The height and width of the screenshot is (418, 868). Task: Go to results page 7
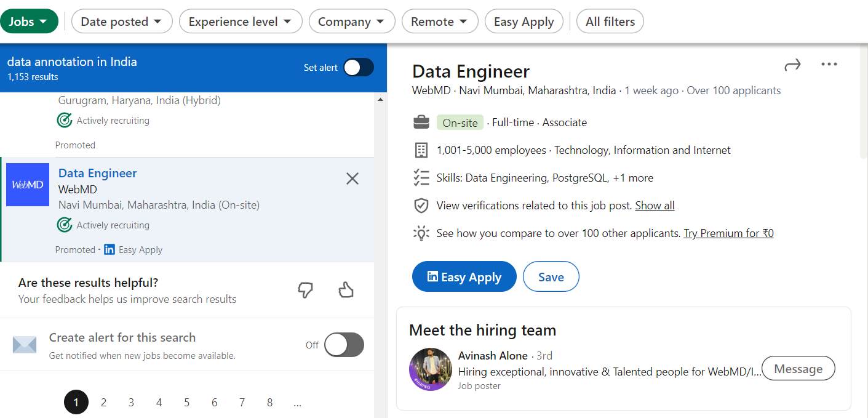coord(242,403)
